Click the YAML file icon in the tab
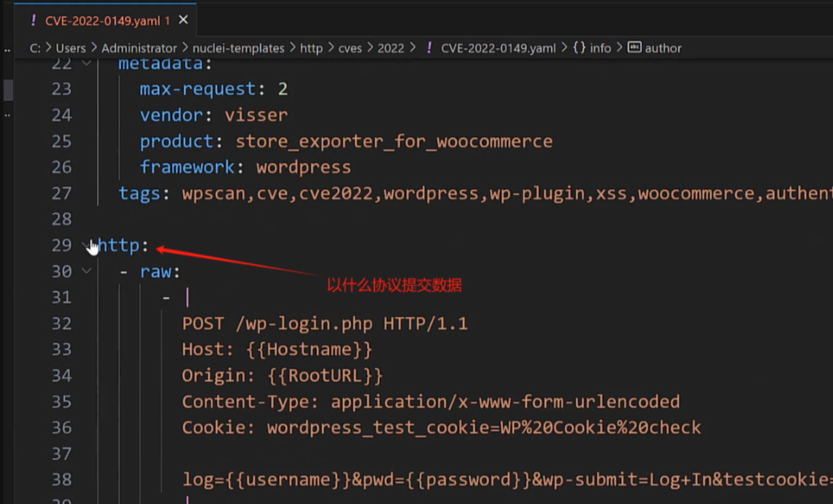Viewport: 833px width, 504px height. pos(33,21)
